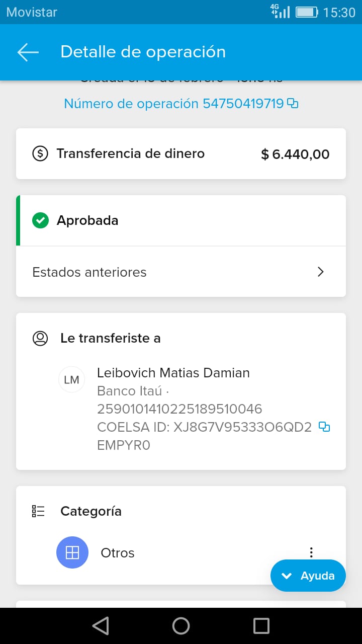Tap the back arrow in header

coord(28,52)
